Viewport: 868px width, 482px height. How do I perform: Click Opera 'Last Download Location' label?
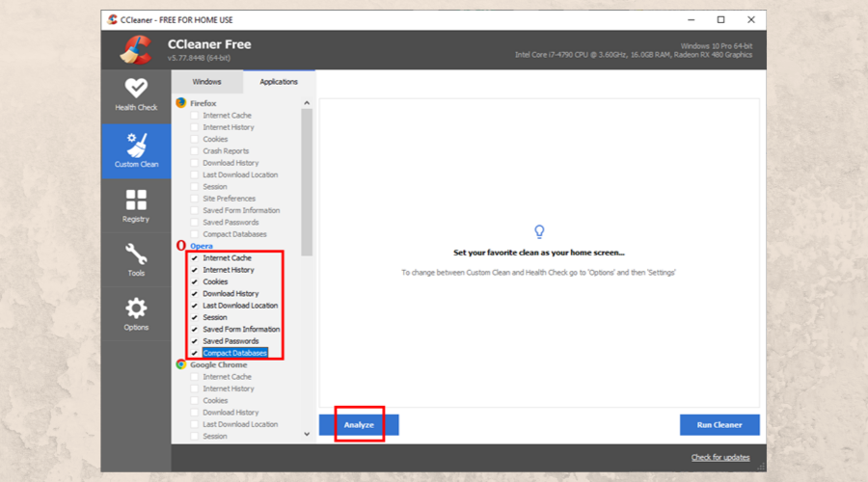240,306
